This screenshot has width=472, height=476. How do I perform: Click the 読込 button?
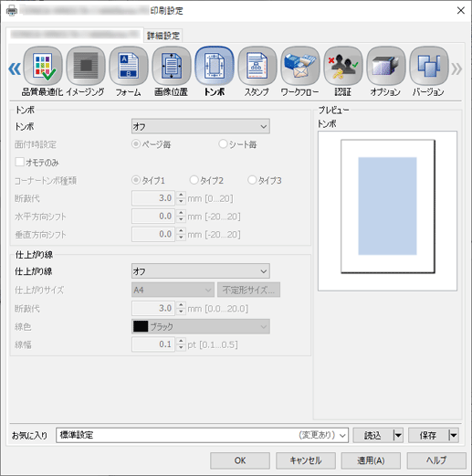click(372, 435)
